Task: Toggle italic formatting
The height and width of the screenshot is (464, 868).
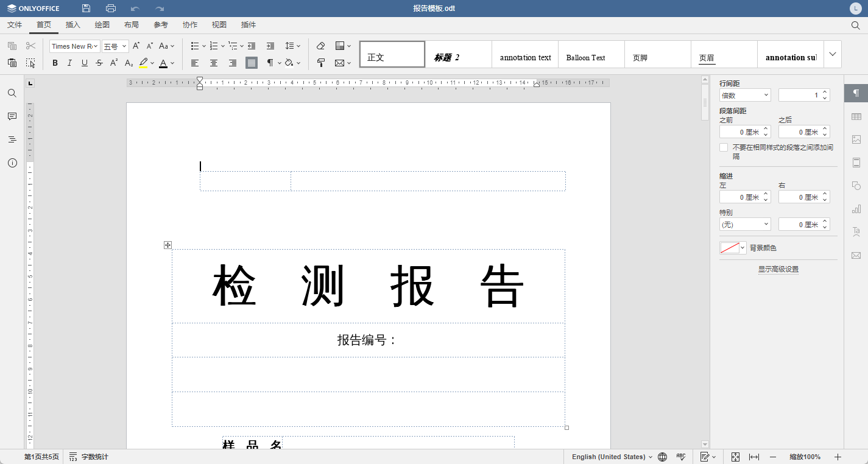Action: 69,63
